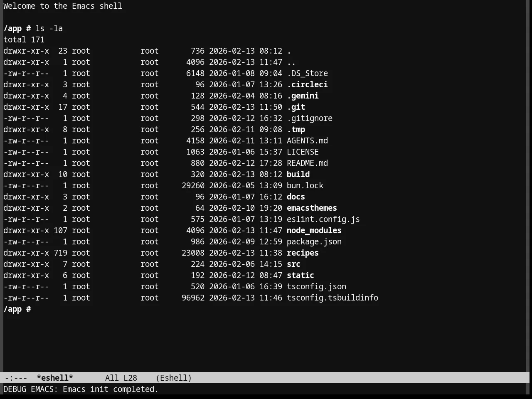Viewport: 532px width, 399px height.
Task: Click the mode line status dashes
Action: point(16,378)
